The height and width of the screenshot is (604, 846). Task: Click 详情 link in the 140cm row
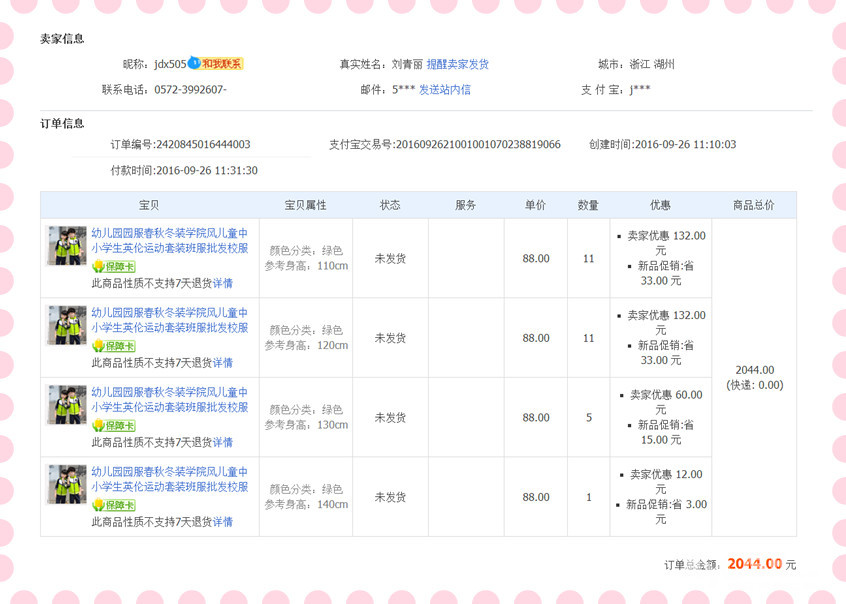coord(222,522)
